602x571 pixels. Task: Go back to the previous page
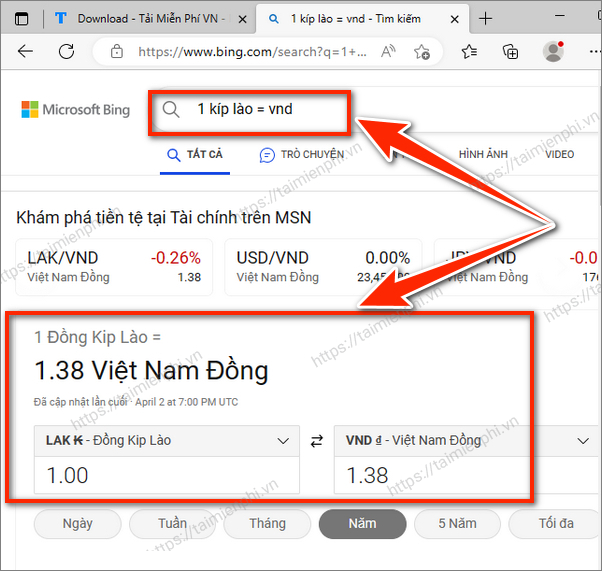(x=25, y=51)
